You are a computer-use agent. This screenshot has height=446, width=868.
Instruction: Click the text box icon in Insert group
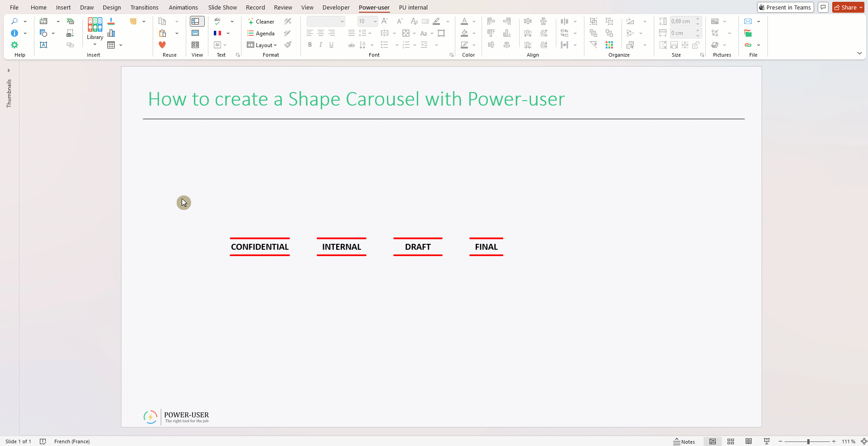43,45
